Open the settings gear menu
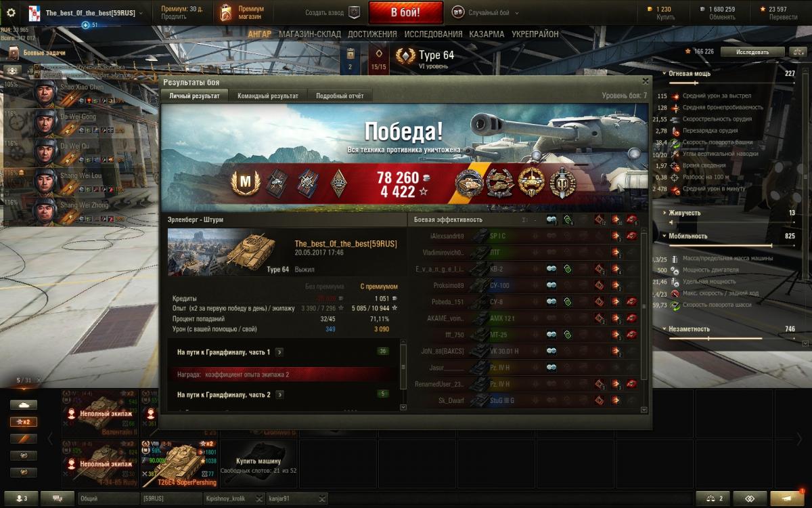Screen dimensions: 812x508 click(x=11, y=12)
